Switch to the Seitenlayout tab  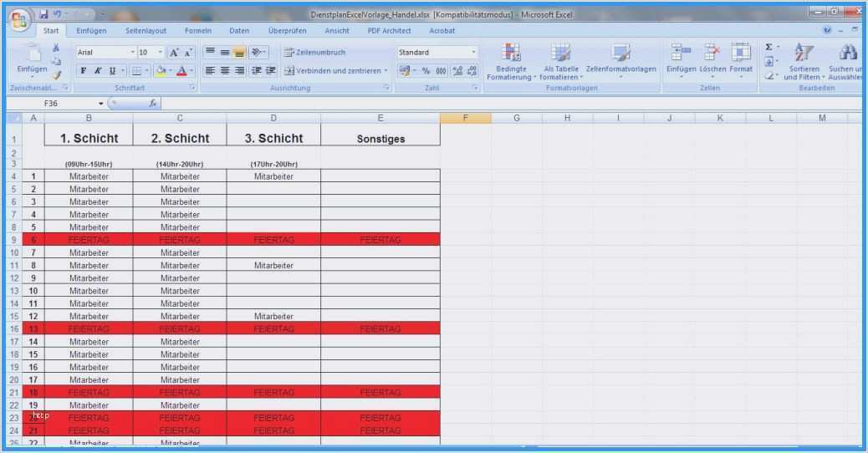click(x=146, y=31)
